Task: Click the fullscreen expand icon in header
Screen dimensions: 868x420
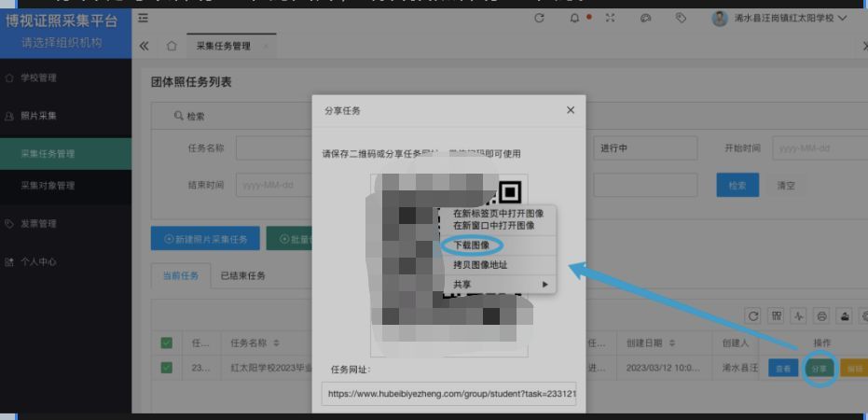Action: (610, 19)
